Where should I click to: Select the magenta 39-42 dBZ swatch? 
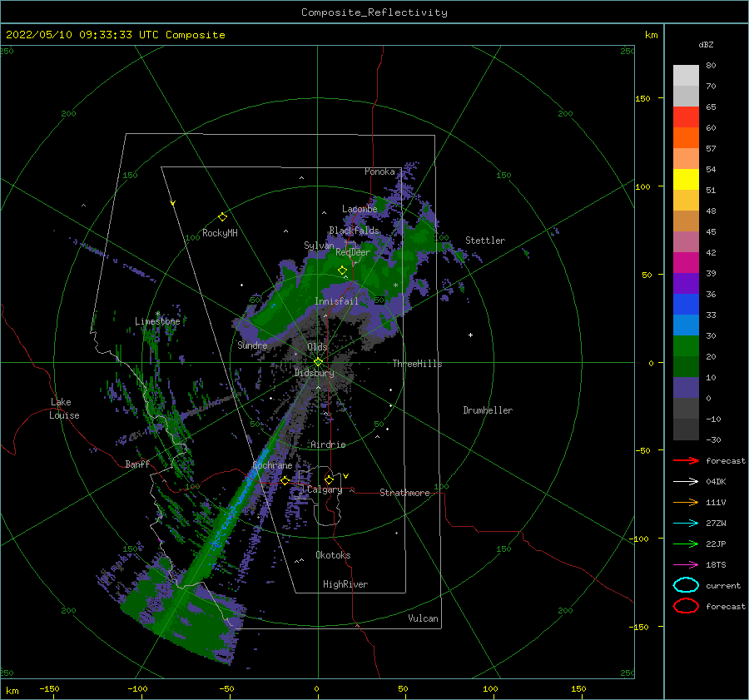tap(686, 263)
